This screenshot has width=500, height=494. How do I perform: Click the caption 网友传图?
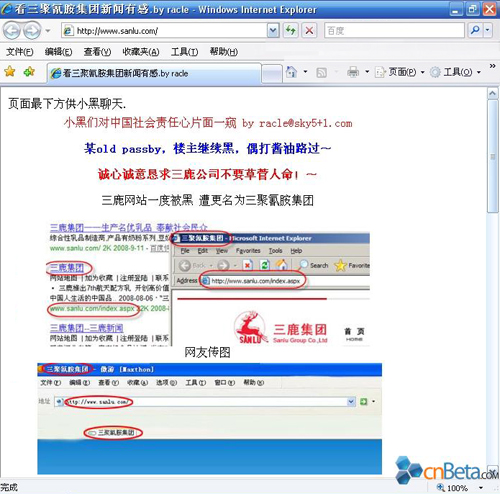click(207, 352)
